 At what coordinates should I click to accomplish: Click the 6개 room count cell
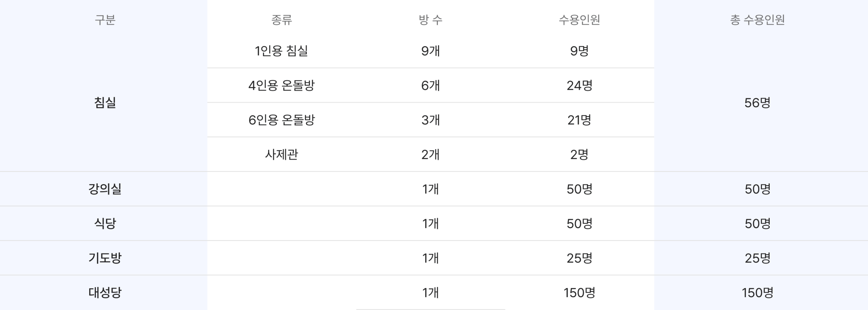[x=430, y=85]
